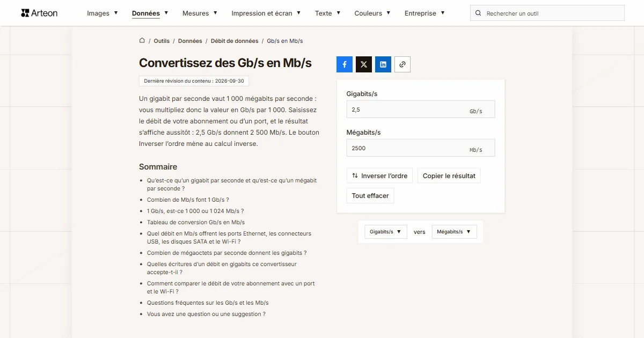The image size is (644, 338).
Task: Open the Données menu
Action: click(x=150, y=13)
